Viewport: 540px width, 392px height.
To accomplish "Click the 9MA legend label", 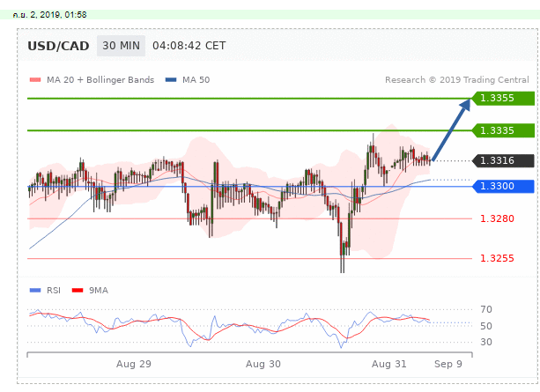I will 99,291.
